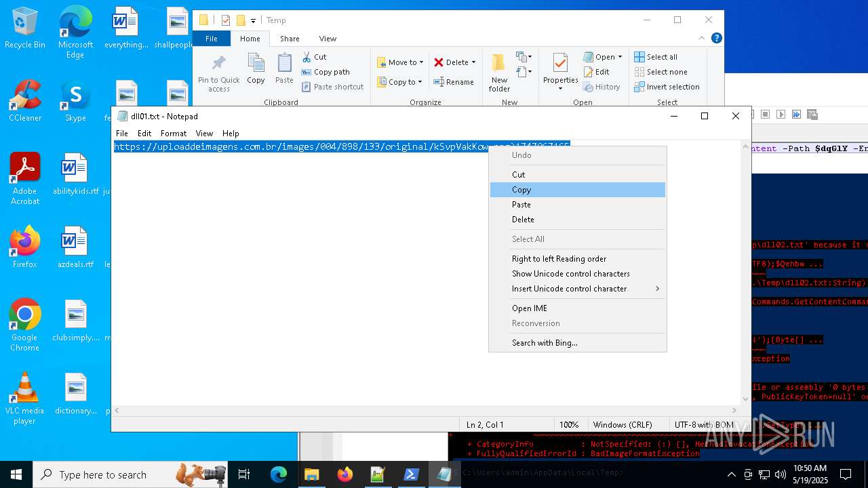Click Notepad horizontal scrollbar right arrow

[734, 411]
